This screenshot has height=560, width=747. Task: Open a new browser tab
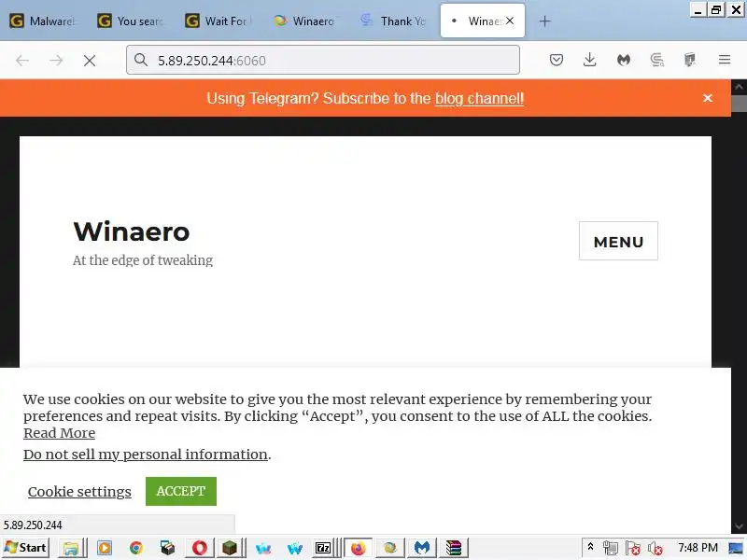[x=544, y=21]
